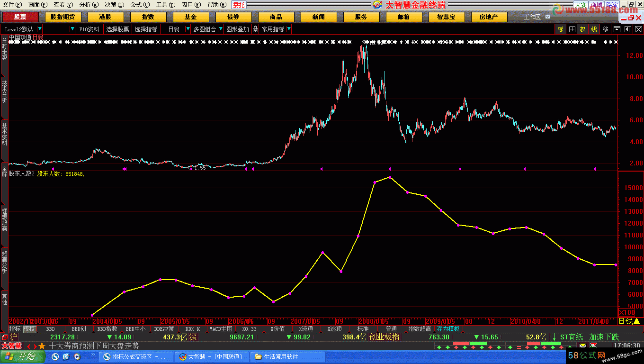Switch to the MACD主图 indicator tab

[221, 329]
